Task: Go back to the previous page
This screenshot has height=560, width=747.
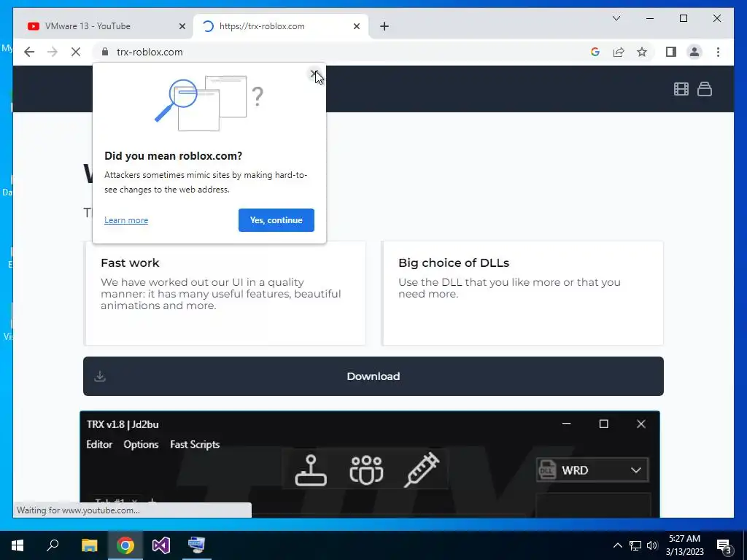Action: (29, 52)
